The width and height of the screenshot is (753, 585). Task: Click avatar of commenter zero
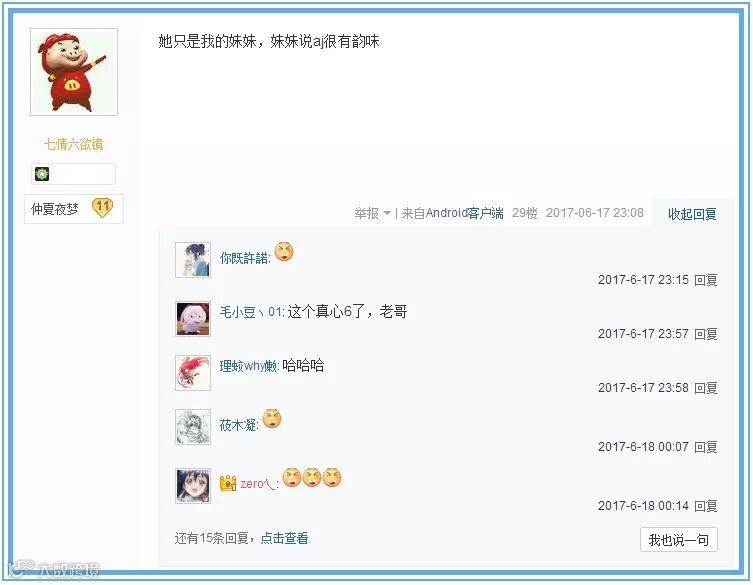[193, 486]
